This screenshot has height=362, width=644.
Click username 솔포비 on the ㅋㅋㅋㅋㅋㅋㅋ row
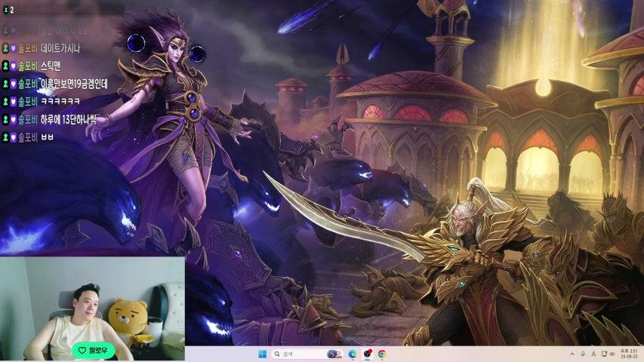27,101
